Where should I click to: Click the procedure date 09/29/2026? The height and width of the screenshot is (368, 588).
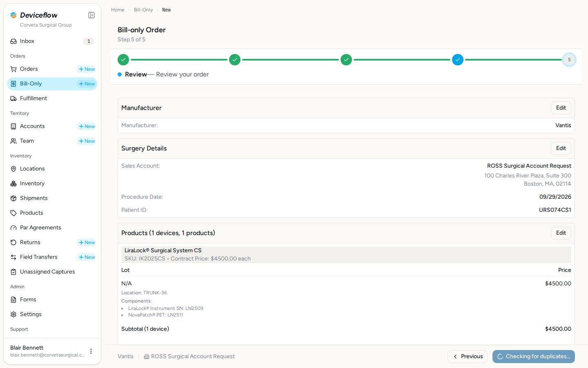click(x=555, y=197)
